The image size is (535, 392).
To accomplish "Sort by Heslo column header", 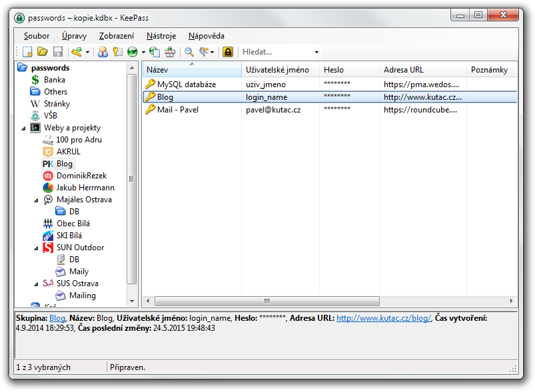I will coord(349,69).
